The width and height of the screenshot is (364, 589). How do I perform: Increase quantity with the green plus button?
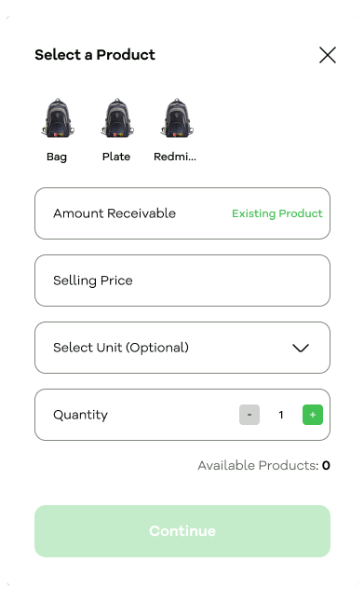[x=313, y=415]
